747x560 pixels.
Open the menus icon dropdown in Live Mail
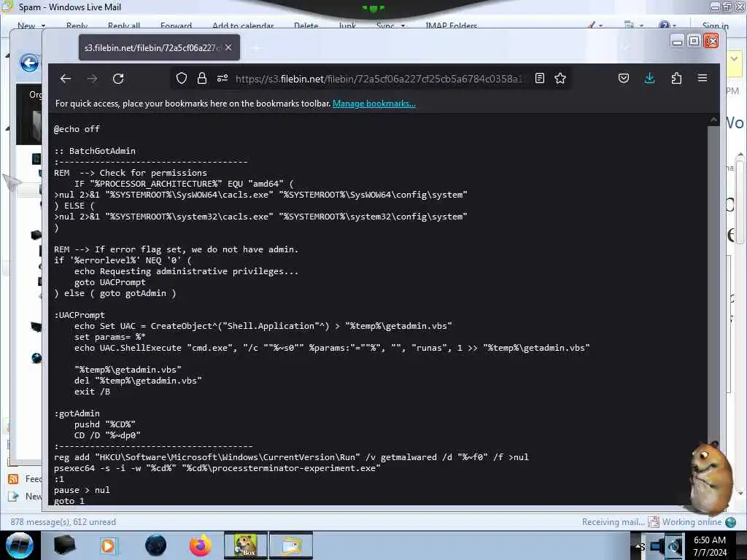tap(633, 26)
